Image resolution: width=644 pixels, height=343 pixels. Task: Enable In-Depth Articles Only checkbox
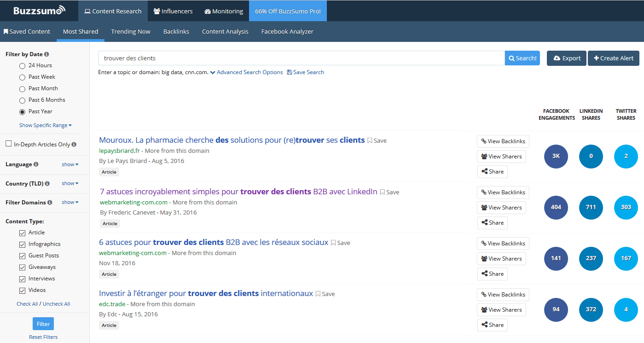[8, 144]
